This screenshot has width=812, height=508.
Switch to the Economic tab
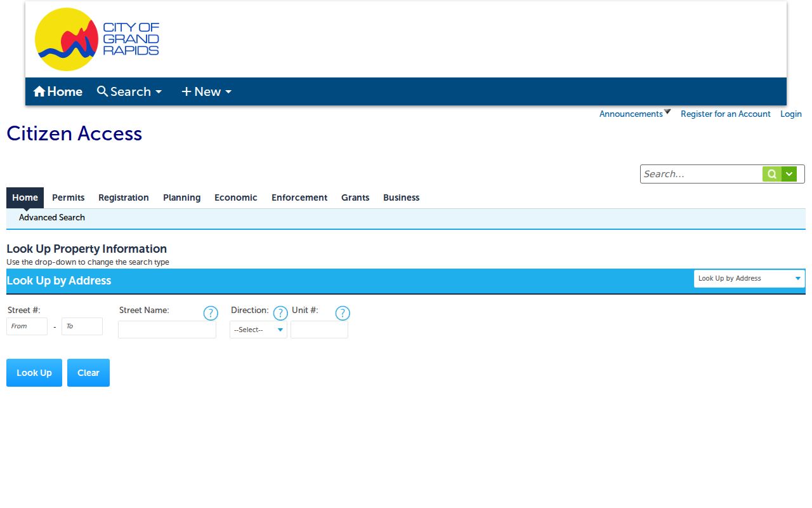click(236, 197)
